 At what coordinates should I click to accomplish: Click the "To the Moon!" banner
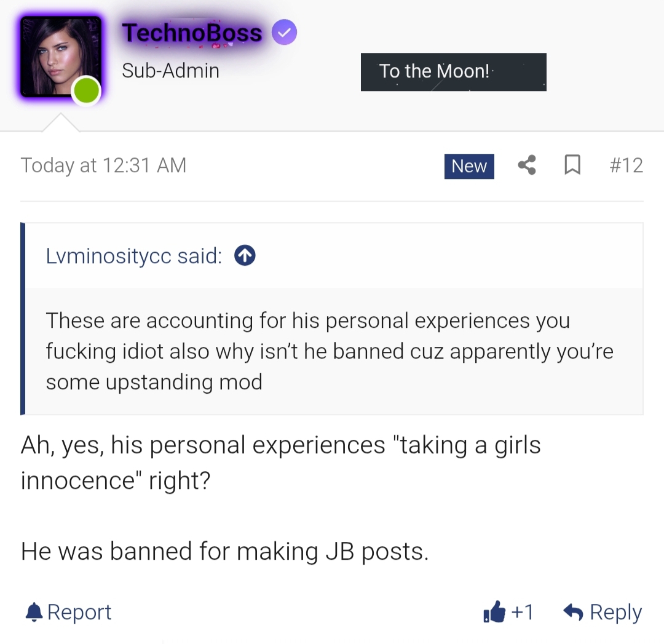(x=453, y=72)
